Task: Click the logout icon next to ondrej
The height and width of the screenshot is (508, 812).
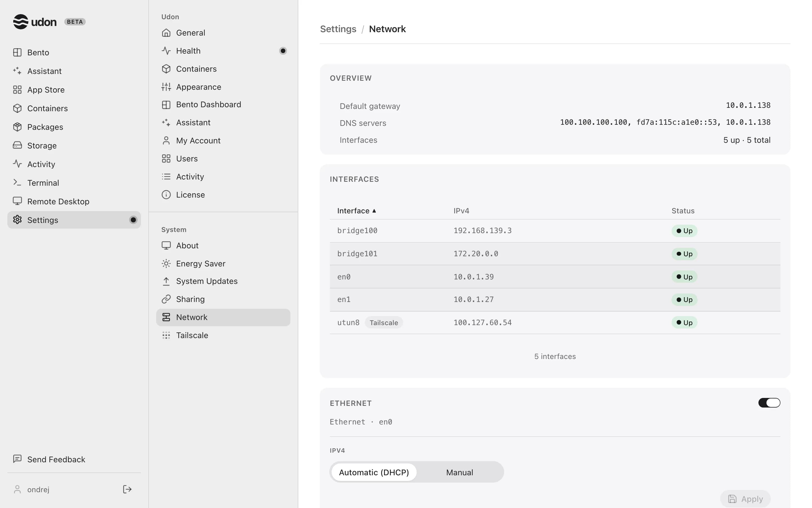Action: click(x=127, y=489)
